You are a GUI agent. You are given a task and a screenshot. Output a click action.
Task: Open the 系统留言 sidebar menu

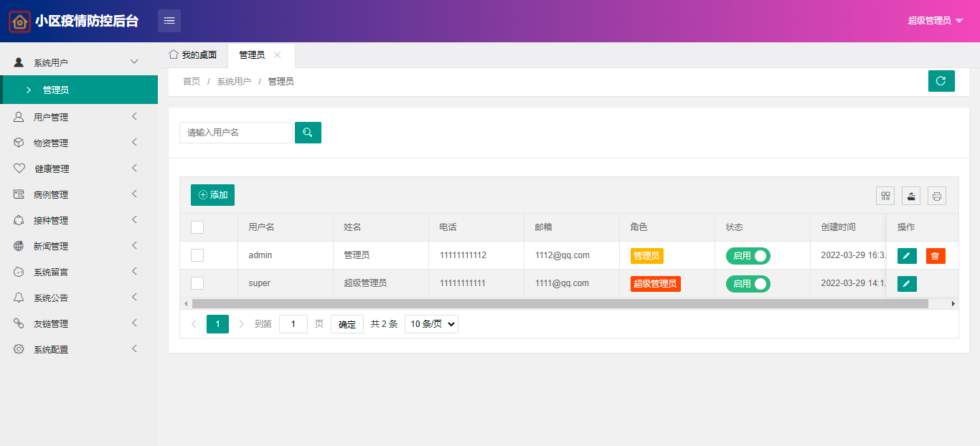[79, 272]
